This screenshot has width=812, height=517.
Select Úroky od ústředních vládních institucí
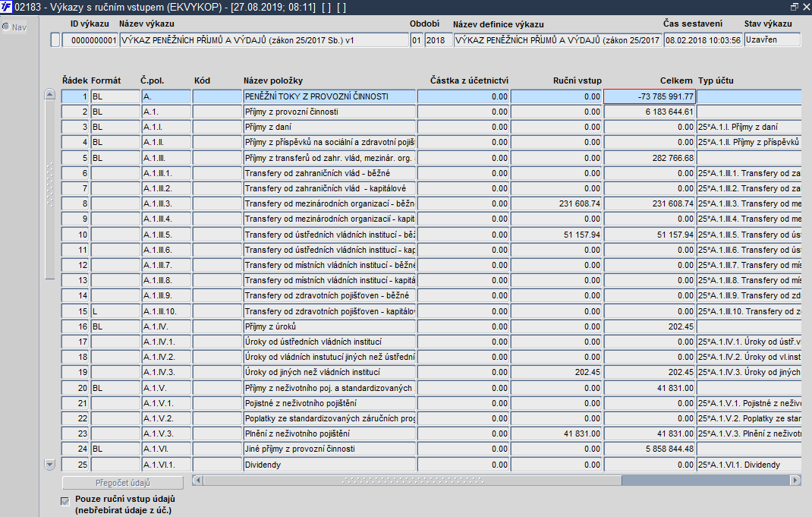coord(329,342)
